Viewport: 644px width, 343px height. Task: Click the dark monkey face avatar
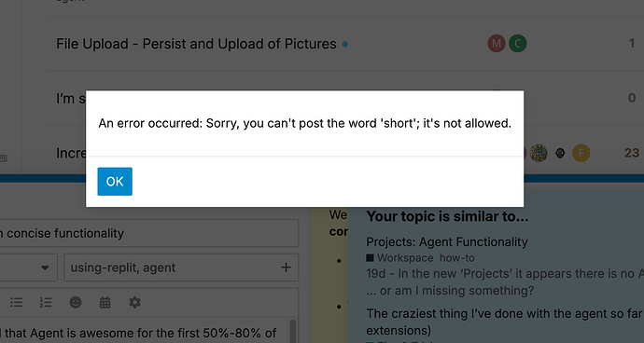560,153
